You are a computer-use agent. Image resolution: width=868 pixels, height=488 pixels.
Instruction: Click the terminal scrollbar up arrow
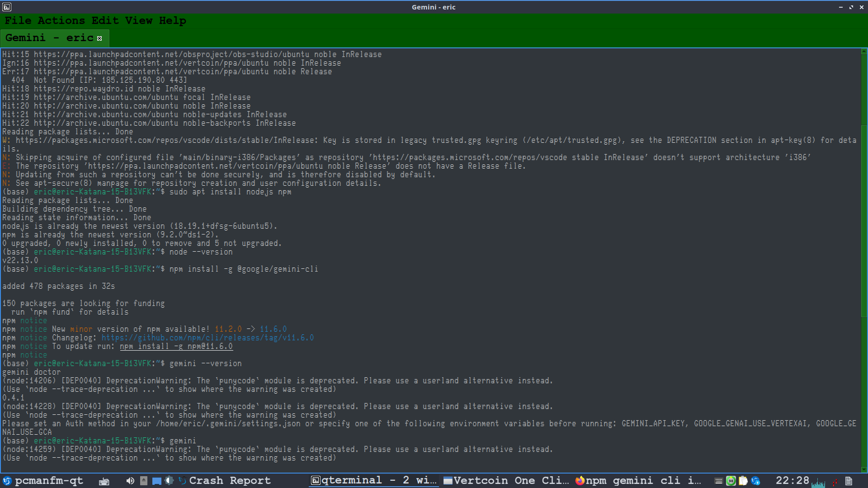[x=864, y=52]
